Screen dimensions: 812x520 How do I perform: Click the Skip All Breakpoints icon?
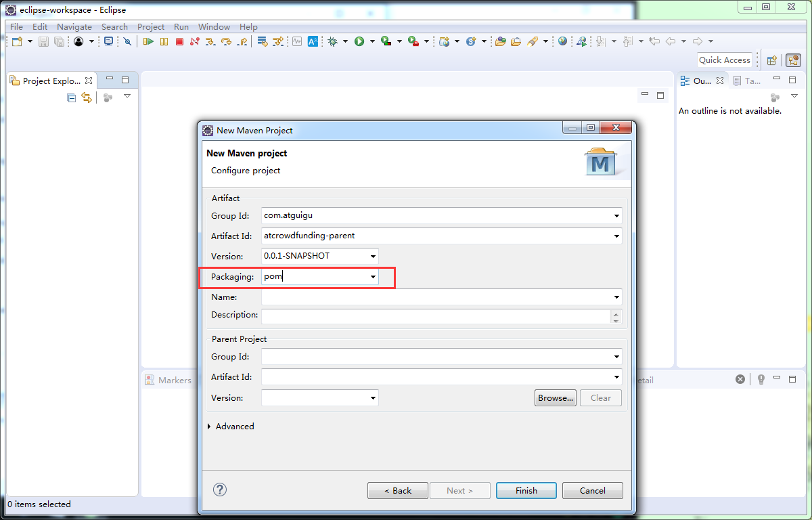point(127,41)
